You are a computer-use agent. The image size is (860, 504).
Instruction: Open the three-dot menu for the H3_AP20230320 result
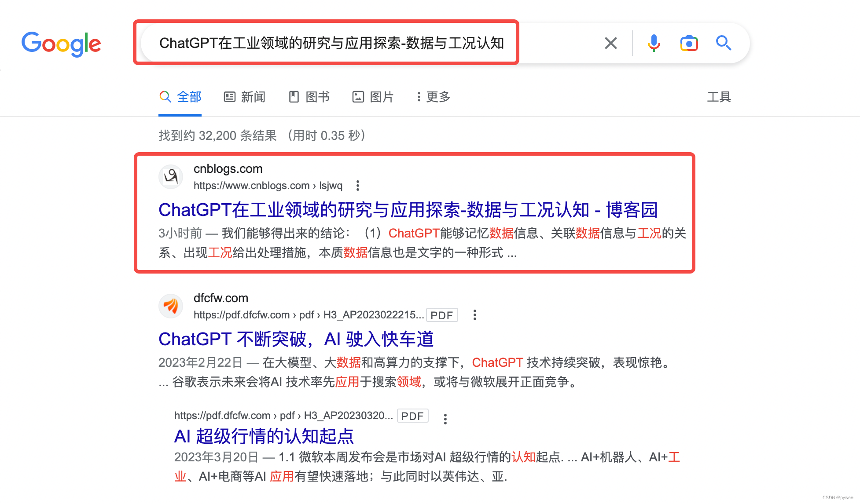tap(445, 419)
